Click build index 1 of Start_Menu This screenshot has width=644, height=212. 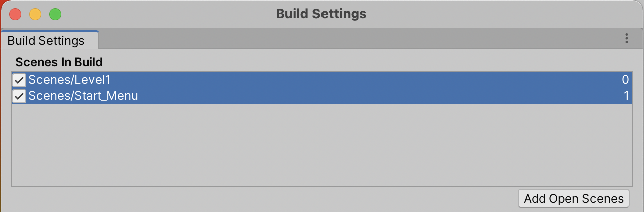626,96
